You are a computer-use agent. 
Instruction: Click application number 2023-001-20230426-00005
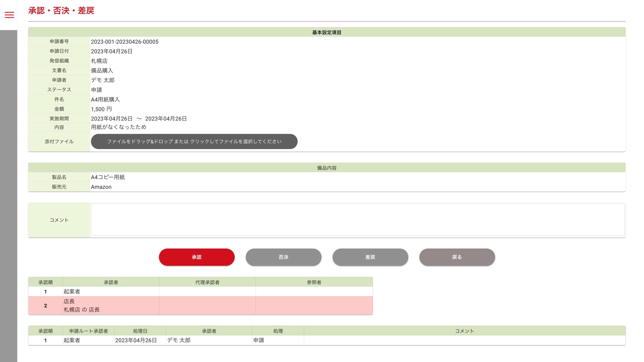click(125, 42)
